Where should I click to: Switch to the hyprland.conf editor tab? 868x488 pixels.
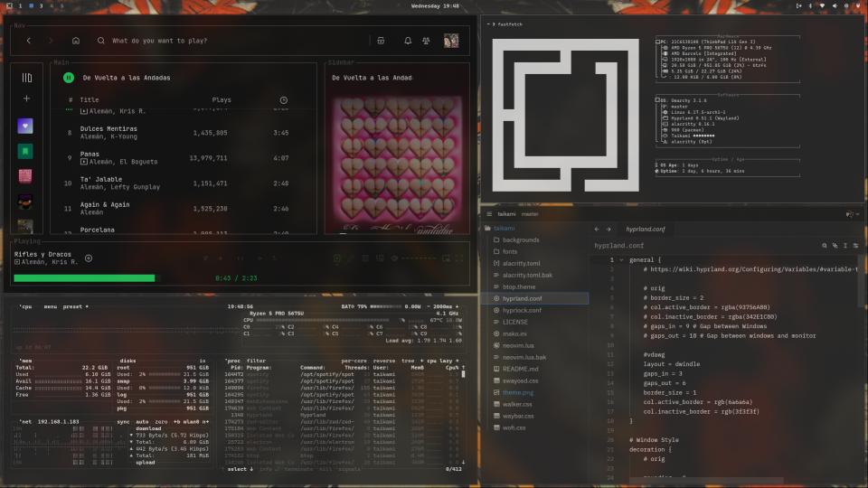pyautogui.click(x=645, y=230)
